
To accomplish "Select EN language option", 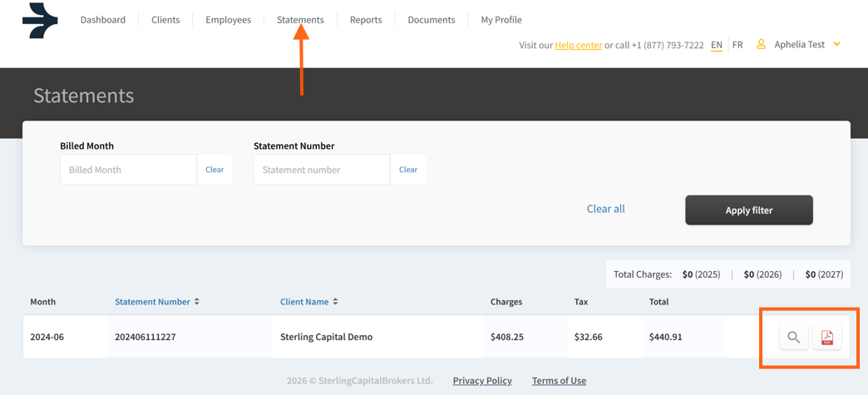I will [x=716, y=45].
